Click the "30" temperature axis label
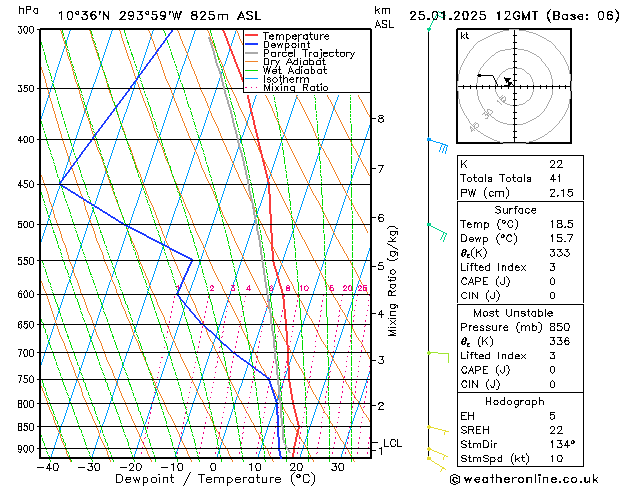 (338, 467)
